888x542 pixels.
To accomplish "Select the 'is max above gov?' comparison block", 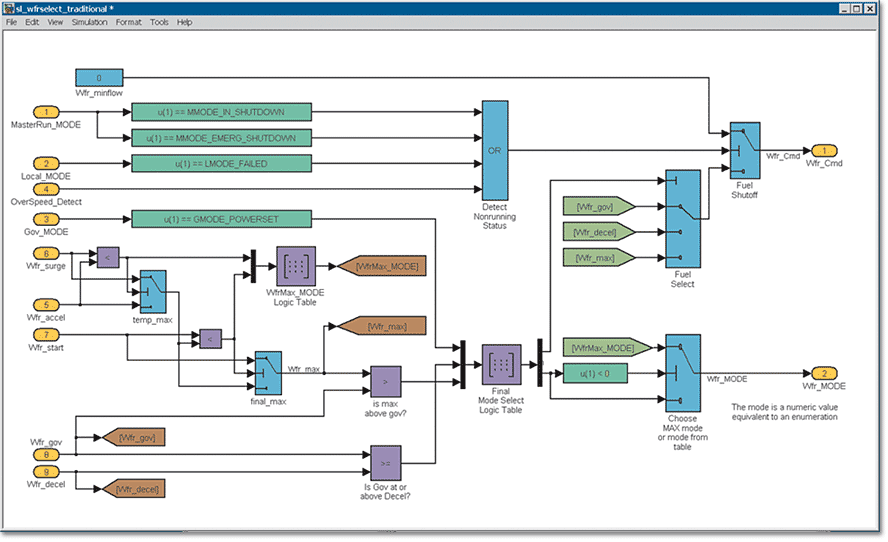I will 386,382.
